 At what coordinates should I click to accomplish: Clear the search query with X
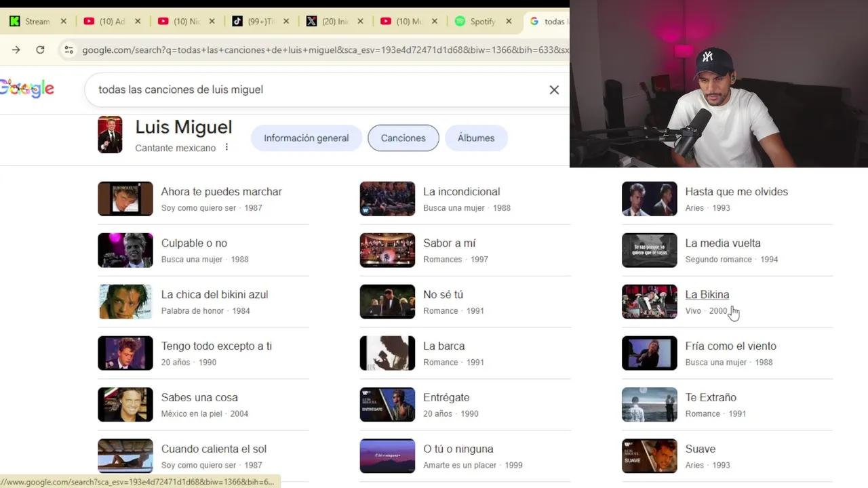coord(554,89)
